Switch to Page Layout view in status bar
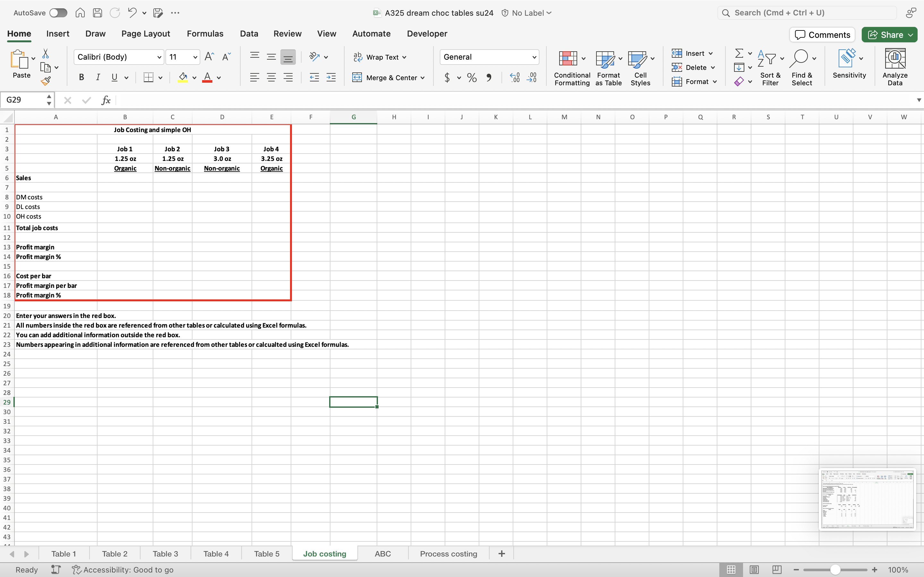The width and height of the screenshot is (924, 577). tap(754, 569)
